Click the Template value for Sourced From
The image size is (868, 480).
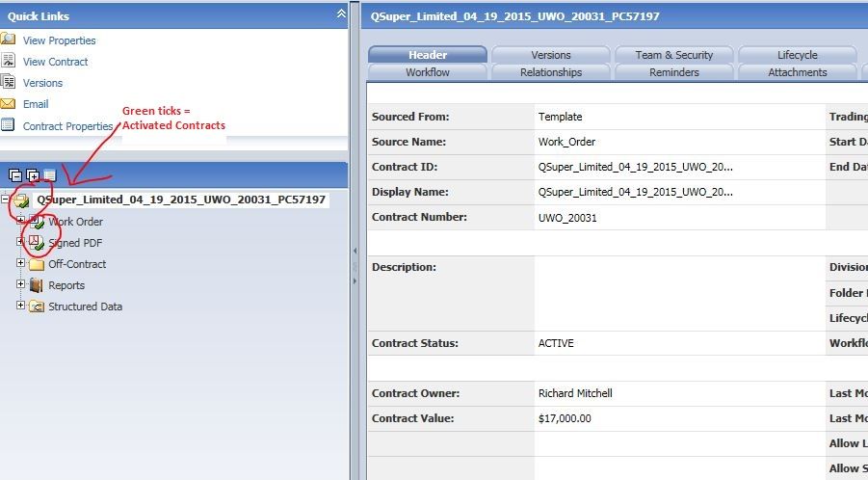pos(561,117)
